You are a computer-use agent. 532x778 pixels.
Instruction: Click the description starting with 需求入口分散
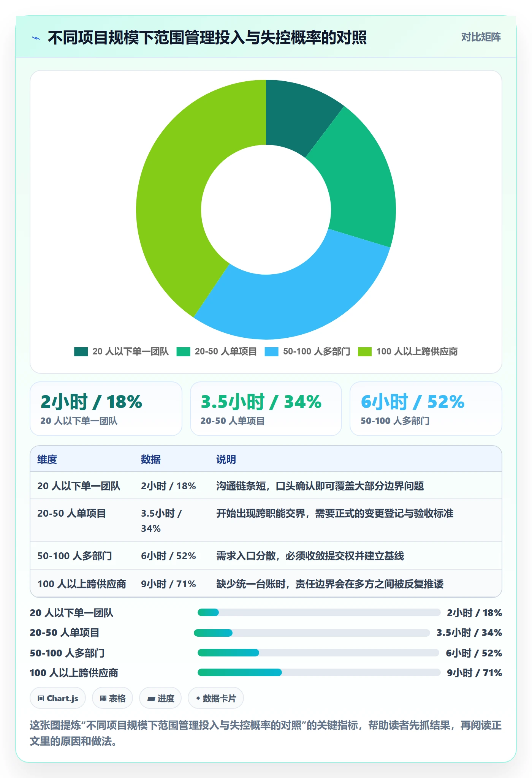310,556
